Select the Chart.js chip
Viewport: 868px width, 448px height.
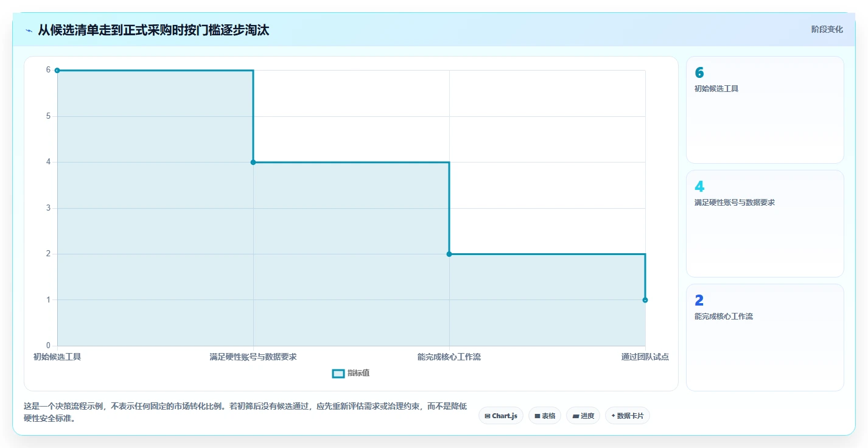(x=501, y=416)
